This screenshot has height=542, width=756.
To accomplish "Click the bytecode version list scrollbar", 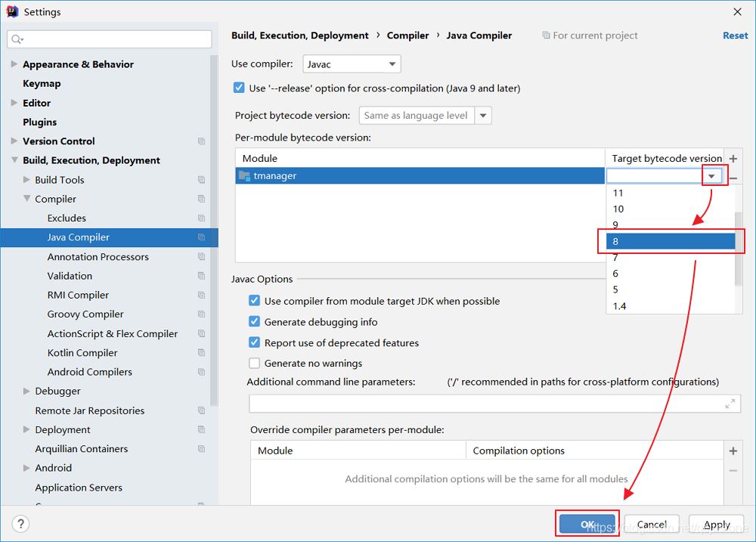I will (739, 249).
